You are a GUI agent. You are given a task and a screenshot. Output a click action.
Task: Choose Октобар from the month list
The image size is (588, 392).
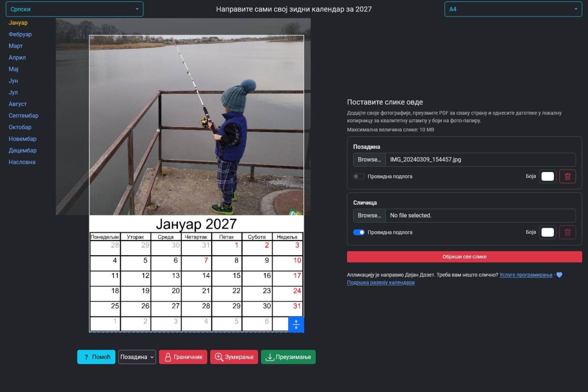tap(20, 127)
